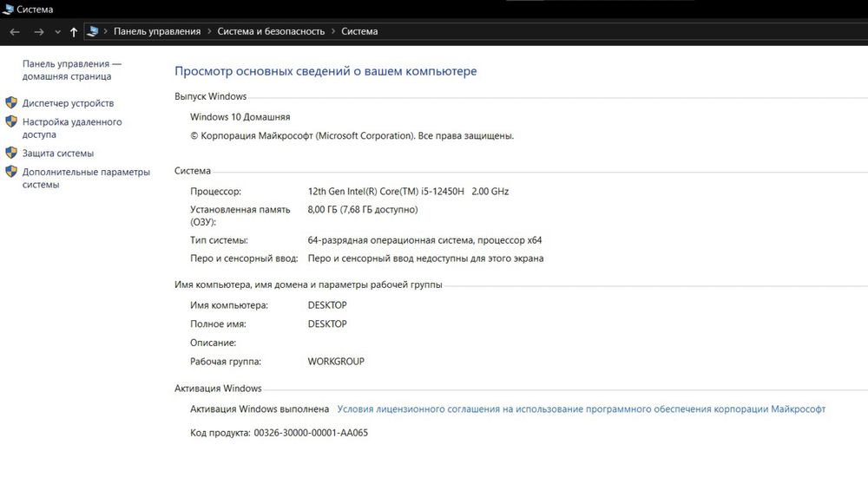Navigate to Система и безопасность breadcrumb
Screen dimensions: 868x497
(x=270, y=32)
